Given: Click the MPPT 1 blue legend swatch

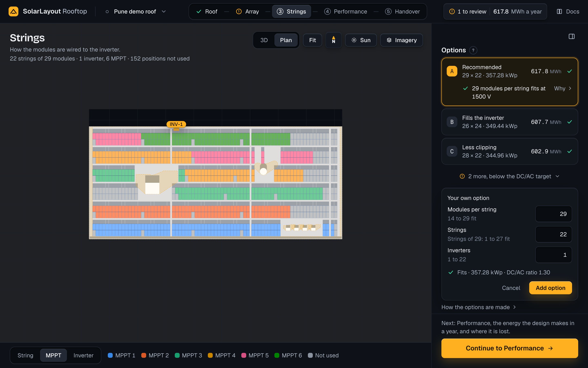Looking at the screenshot, I should pos(110,355).
